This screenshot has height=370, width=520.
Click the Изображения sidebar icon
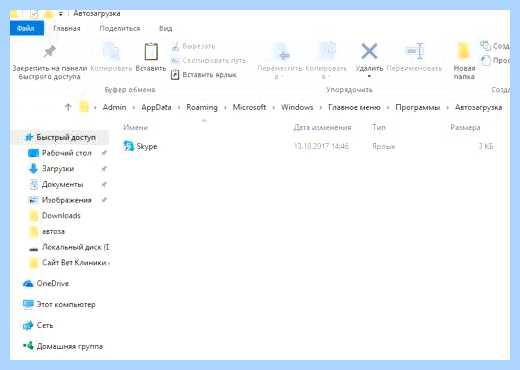point(33,200)
